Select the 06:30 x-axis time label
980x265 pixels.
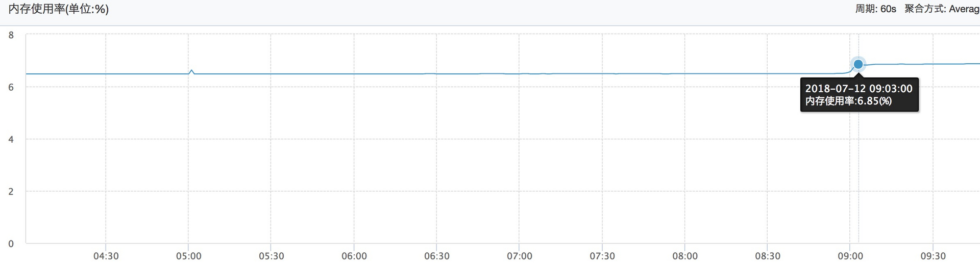pos(436,256)
